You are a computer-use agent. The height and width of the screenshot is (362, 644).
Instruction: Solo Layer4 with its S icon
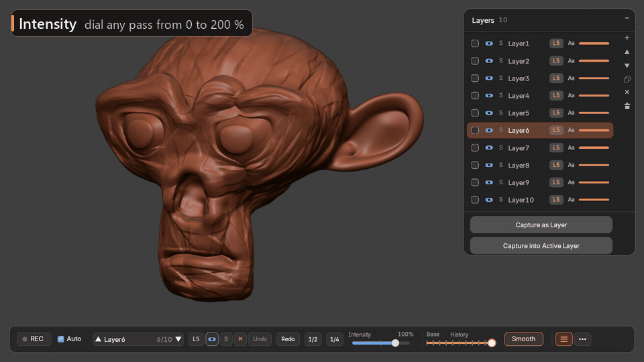tap(500, 95)
